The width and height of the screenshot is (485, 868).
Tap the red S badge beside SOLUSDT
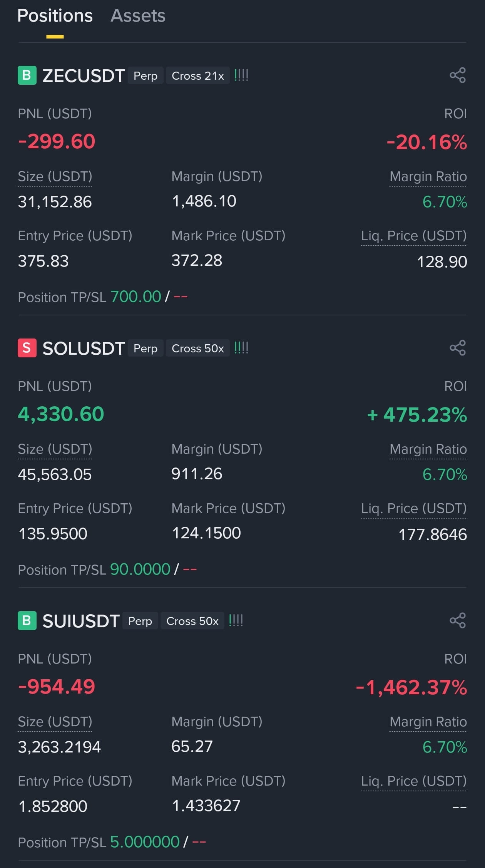click(x=27, y=348)
